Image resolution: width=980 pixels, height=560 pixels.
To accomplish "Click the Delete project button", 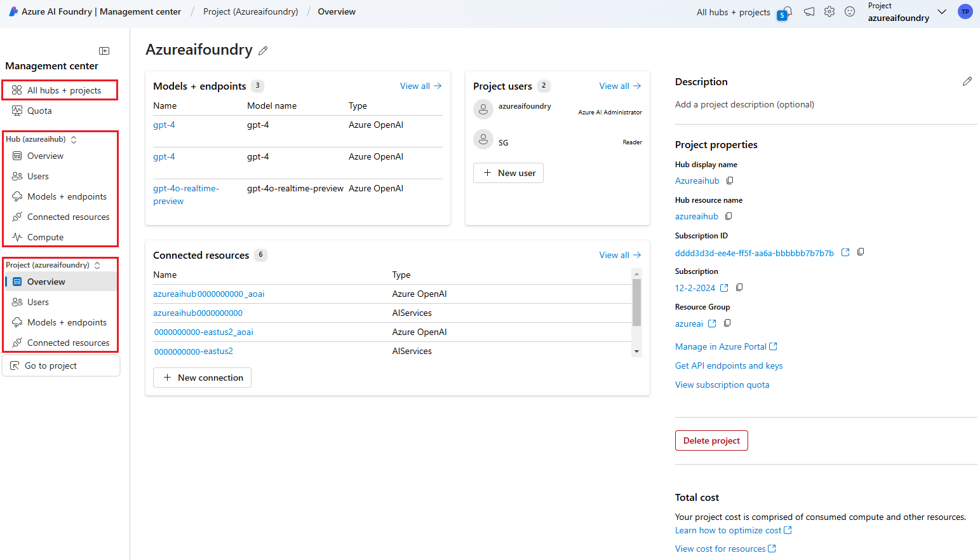I will pos(711,440).
